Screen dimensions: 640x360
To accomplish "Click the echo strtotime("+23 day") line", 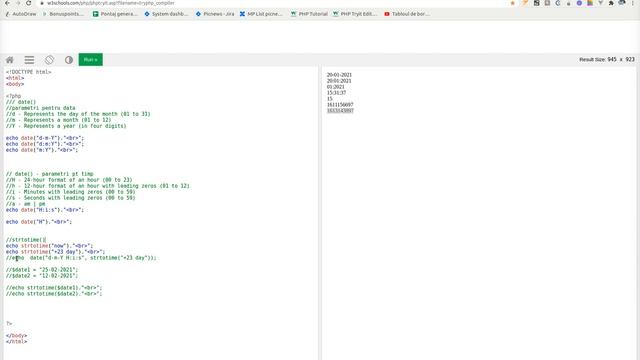I will (x=56, y=252).
